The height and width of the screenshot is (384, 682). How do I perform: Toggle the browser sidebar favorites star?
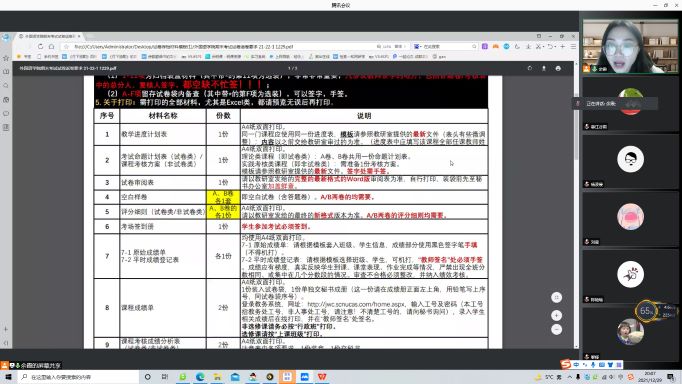[x=6, y=58]
